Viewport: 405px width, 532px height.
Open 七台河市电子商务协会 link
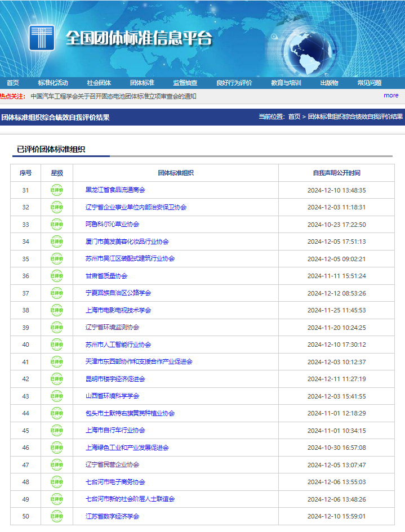click(115, 482)
